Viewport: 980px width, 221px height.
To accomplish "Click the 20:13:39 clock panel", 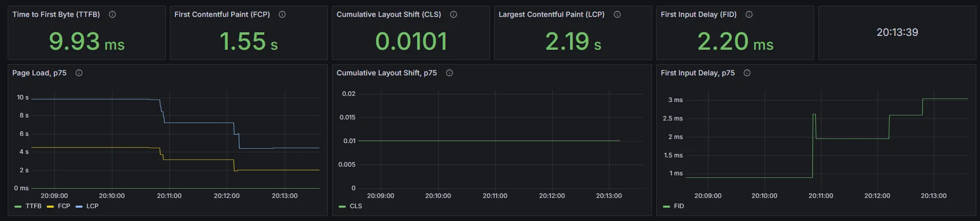I will click(x=897, y=32).
